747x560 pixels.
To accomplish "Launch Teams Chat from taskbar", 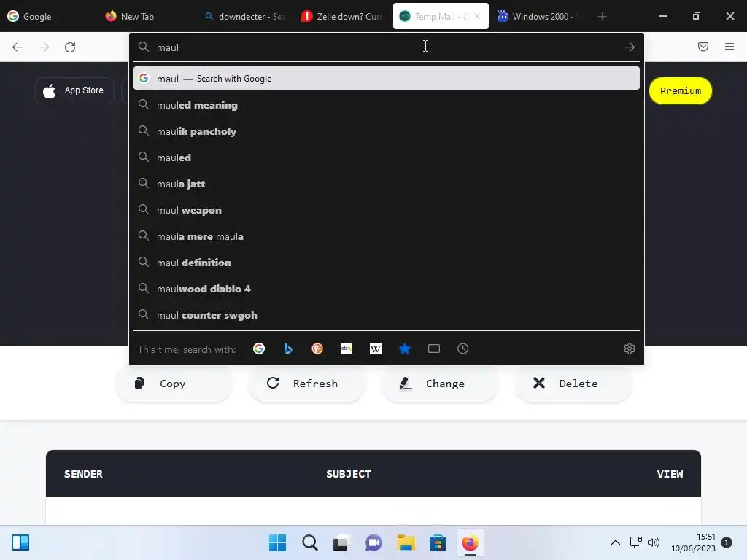I will (x=373, y=542).
